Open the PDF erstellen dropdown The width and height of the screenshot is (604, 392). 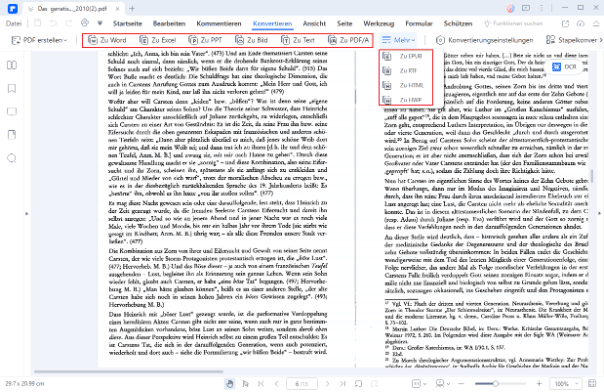39,40
